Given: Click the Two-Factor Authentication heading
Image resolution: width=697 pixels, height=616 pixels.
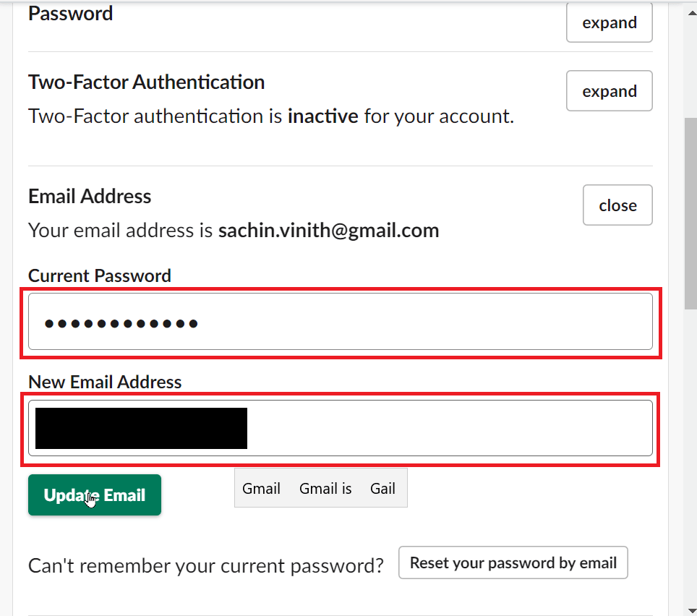Looking at the screenshot, I should [146, 82].
